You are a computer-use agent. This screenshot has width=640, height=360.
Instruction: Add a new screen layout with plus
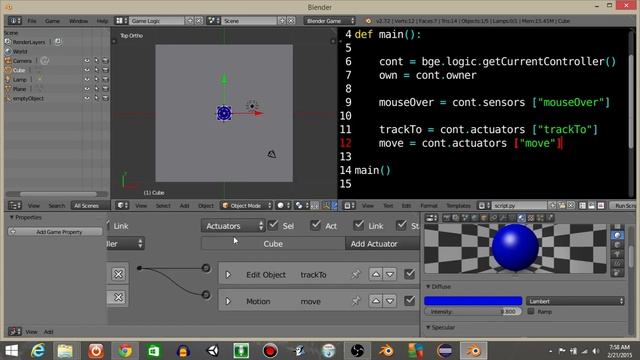190,21
